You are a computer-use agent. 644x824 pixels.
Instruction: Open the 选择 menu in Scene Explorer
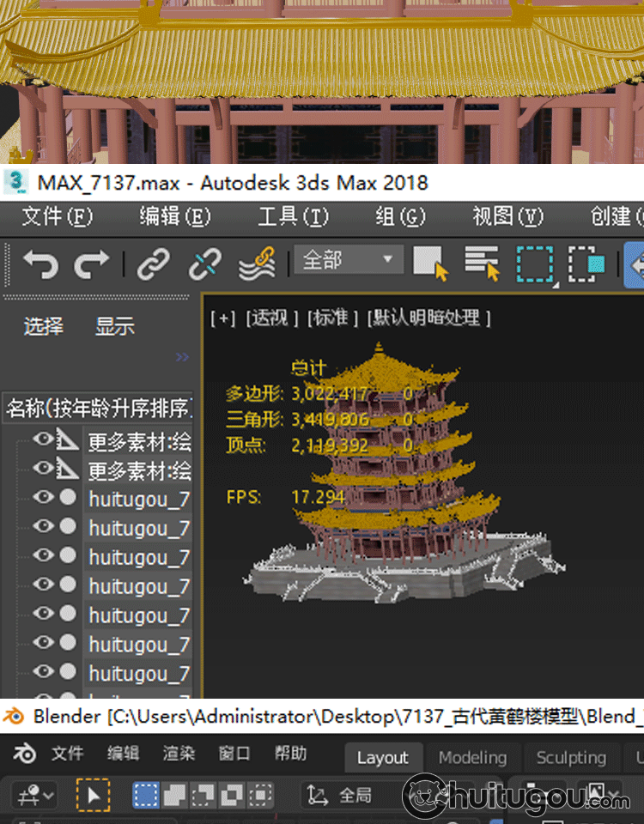[x=44, y=326]
